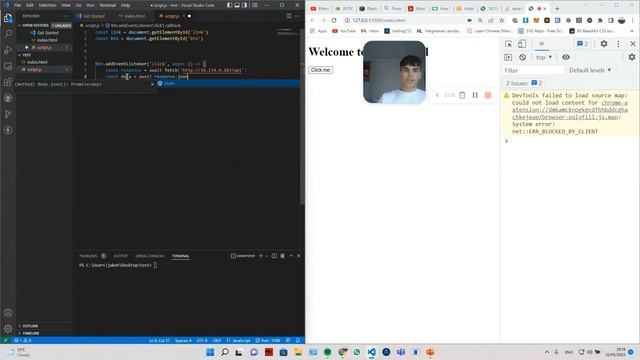
Task: Open the Chrome extensions puzzle icon
Action: pyautogui.click(x=600, y=20)
